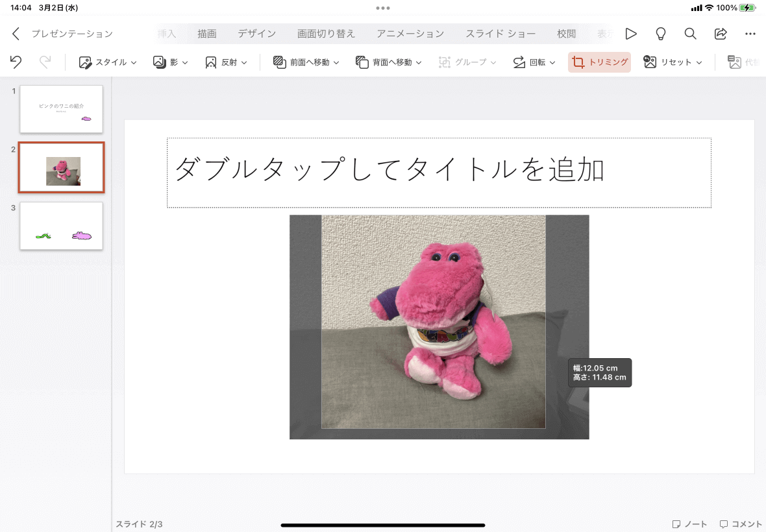Image resolution: width=766 pixels, height=532 pixels.
Task: Expand the 回転 dropdown arrow
Action: 552,63
